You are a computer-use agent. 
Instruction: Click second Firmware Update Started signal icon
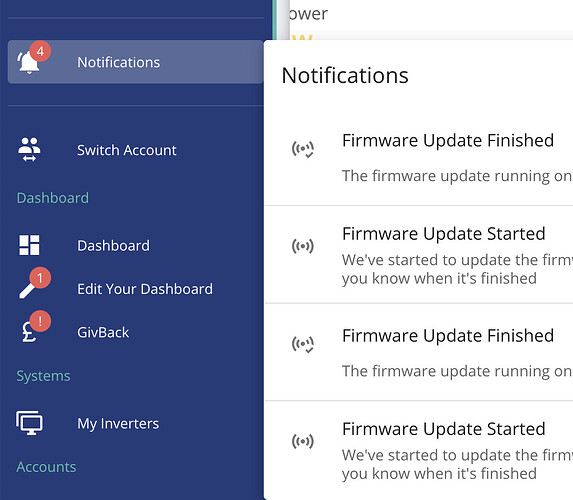[303, 441]
